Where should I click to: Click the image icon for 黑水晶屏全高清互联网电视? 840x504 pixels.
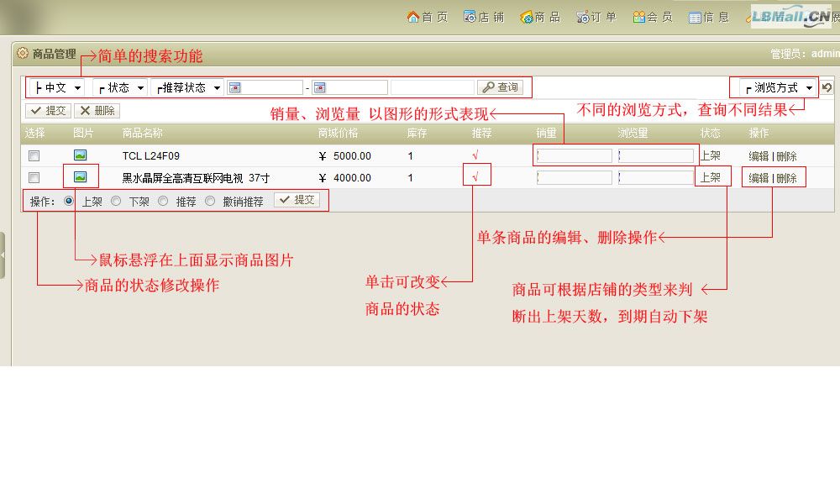coord(80,176)
